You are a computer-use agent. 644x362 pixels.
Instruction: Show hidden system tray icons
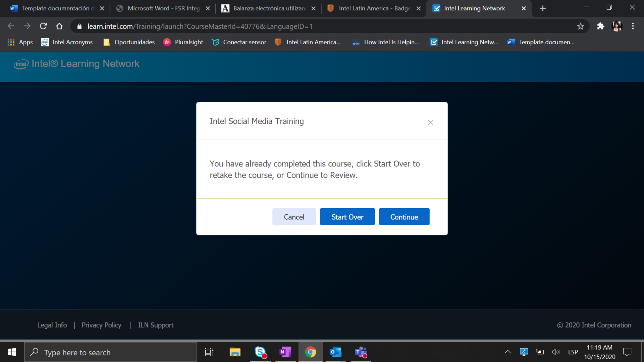(508, 352)
